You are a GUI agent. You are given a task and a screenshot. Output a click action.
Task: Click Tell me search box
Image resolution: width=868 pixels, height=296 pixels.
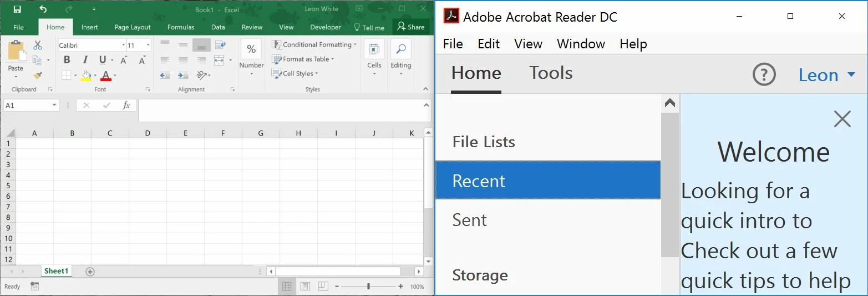[x=369, y=27]
